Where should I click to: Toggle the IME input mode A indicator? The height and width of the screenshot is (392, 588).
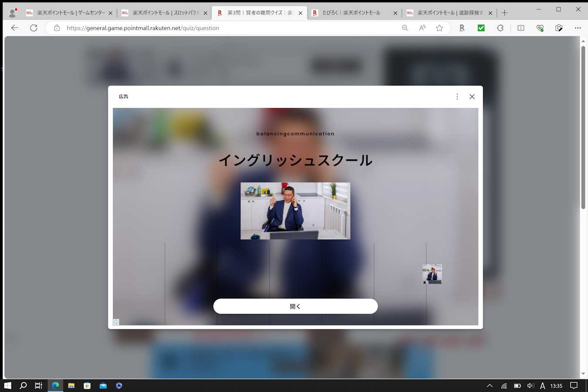click(x=542, y=385)
